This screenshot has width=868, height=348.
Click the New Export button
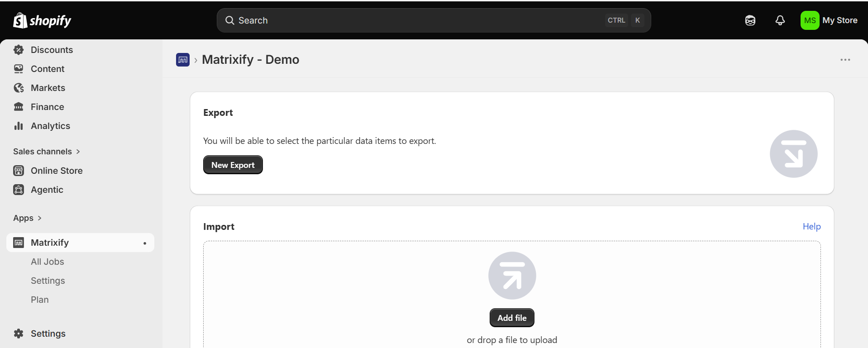click(233, 165)
